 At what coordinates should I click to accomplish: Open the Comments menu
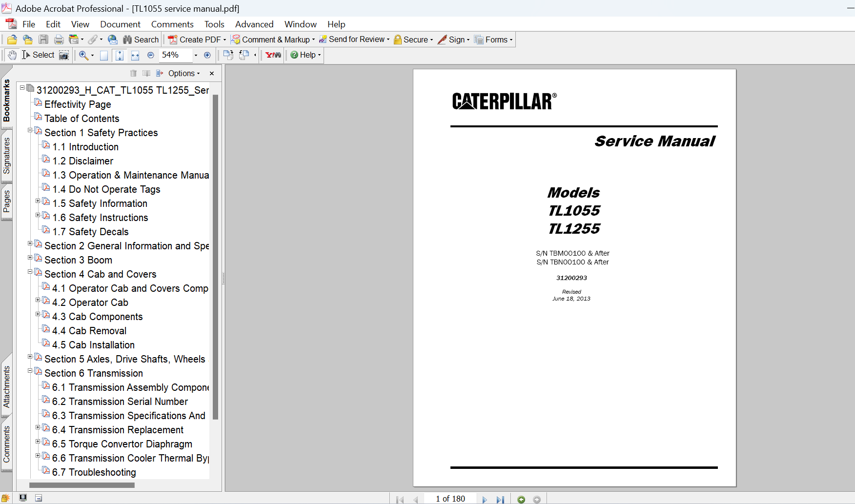[x=172, y=24]
